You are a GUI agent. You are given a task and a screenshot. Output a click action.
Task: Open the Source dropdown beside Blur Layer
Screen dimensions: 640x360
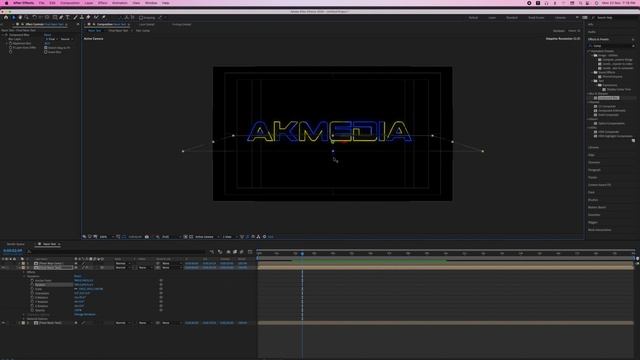click(66, 39)
